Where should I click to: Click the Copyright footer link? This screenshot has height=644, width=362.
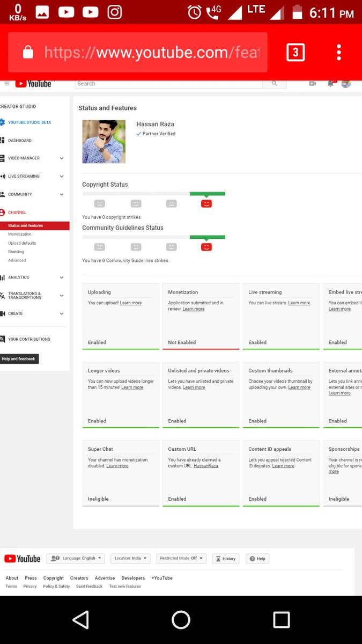pos(54,578)
